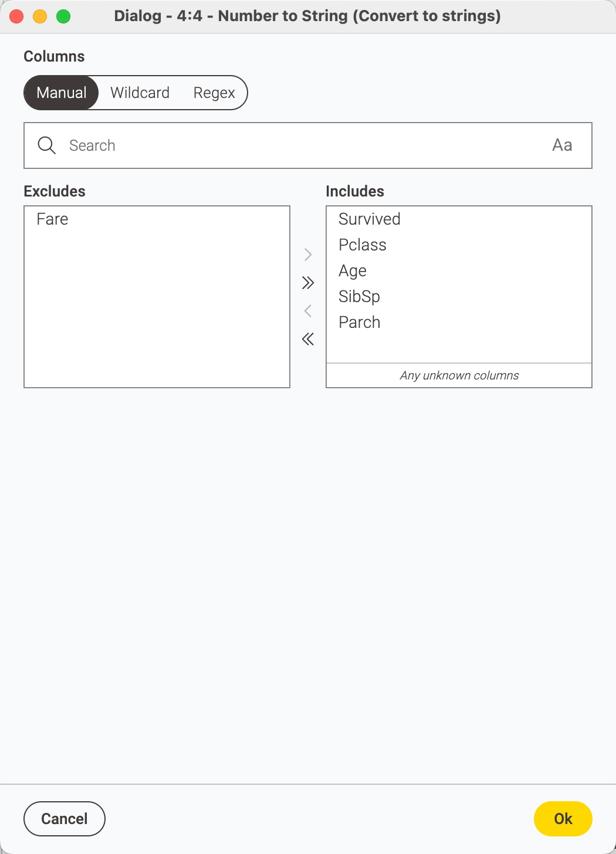Confirm the dialog with Ok
The image size is (616, 854).
(x=563, y=819)
